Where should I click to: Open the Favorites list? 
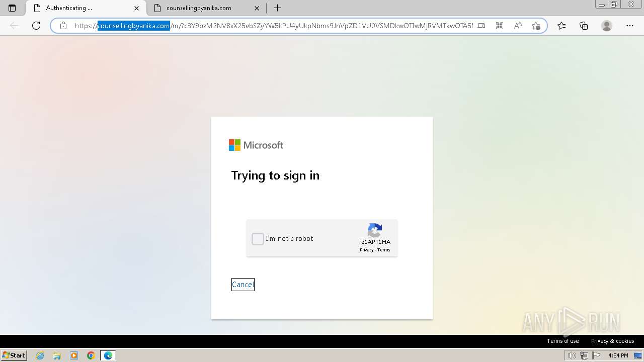coord(561,26)
